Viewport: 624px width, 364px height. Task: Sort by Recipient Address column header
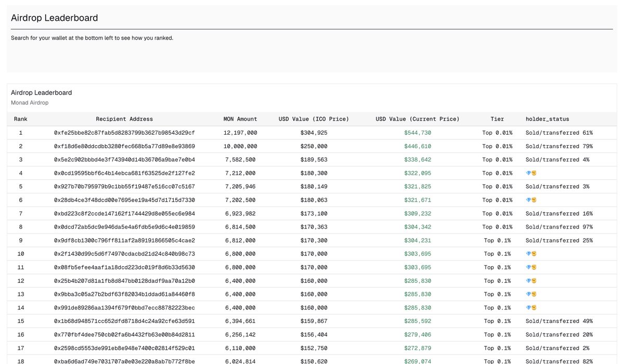(x=124, y=119)
